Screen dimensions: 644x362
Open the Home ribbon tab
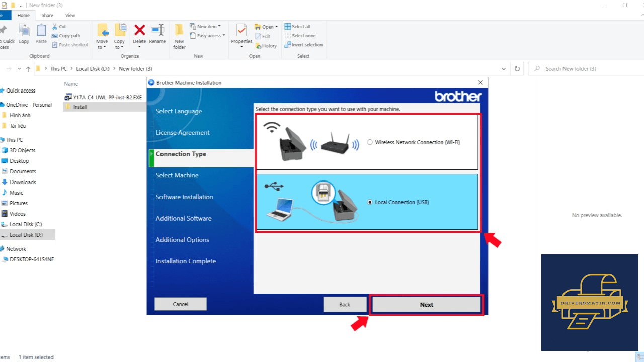24,16
